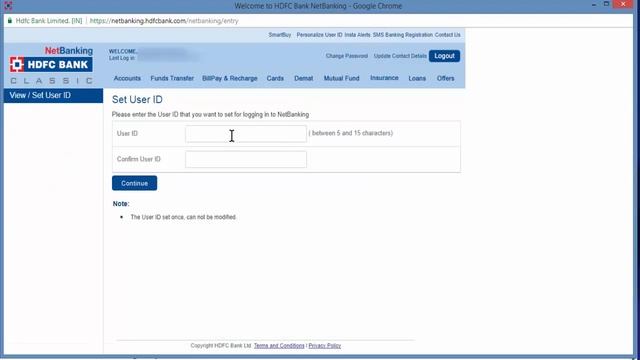640x360 pixels.
Task: Click the 'between 5 and 15 characters' hint
Action: tap(351, 133)
